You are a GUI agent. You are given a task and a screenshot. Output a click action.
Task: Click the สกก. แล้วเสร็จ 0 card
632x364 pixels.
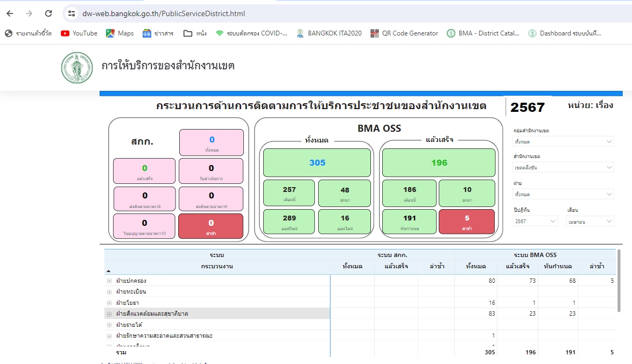click(x=144, y=171)
